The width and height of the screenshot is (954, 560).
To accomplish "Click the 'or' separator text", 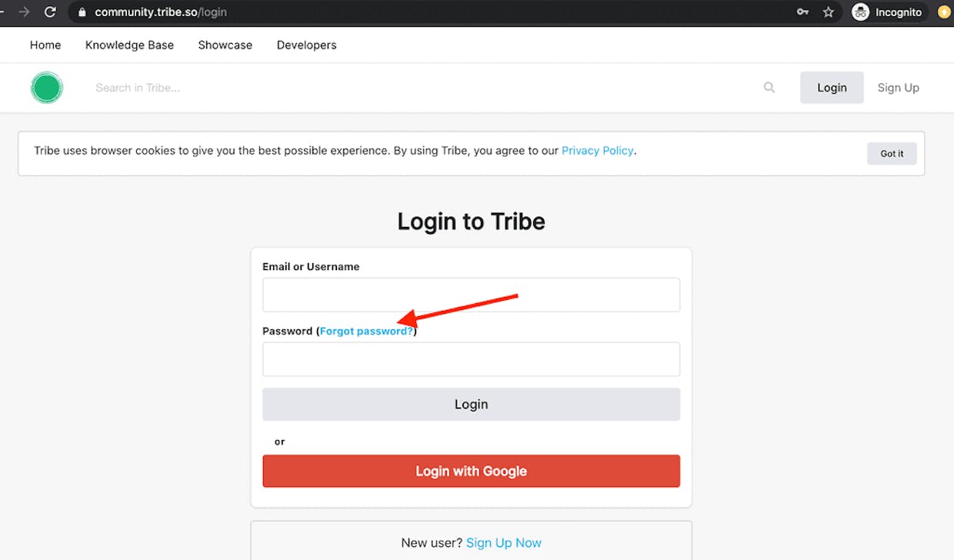I will [x=279, y=442].
